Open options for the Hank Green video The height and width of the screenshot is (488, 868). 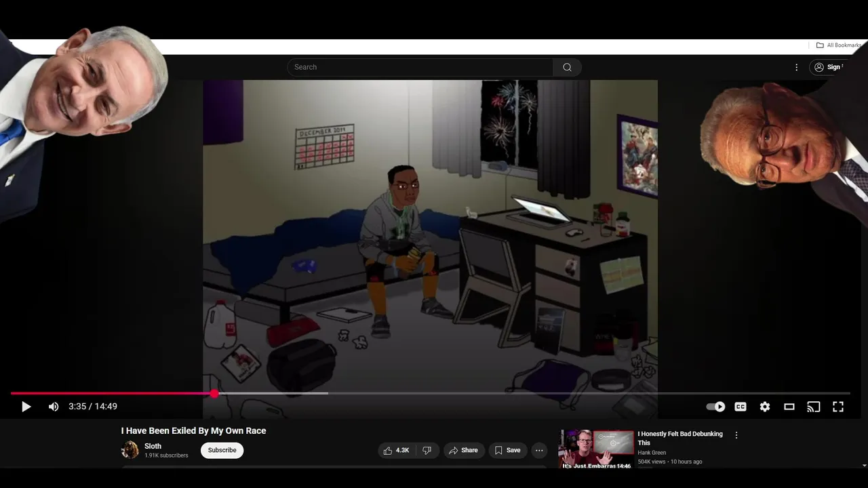[x=736, y=435]
